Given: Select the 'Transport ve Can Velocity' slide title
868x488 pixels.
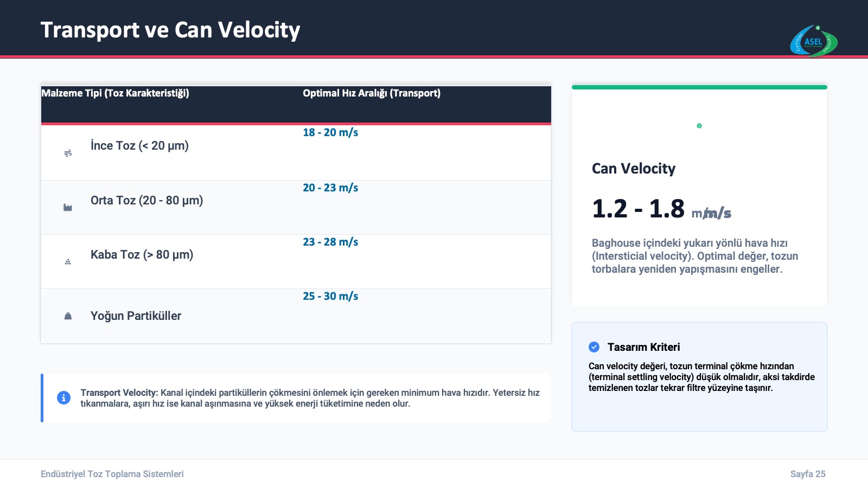Looking at the screenshot, I should tap(170, 30).
